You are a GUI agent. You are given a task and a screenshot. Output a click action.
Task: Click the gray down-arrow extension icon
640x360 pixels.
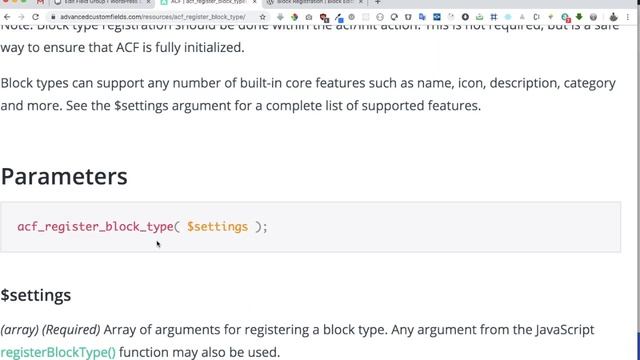tap(280, 17)
